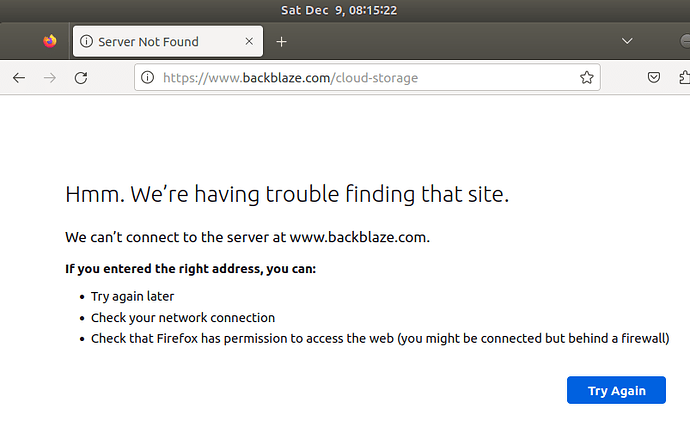Click the forward navigation arrow
The height and width of the screenshot is (427, 690).
[x=50, y=78]
